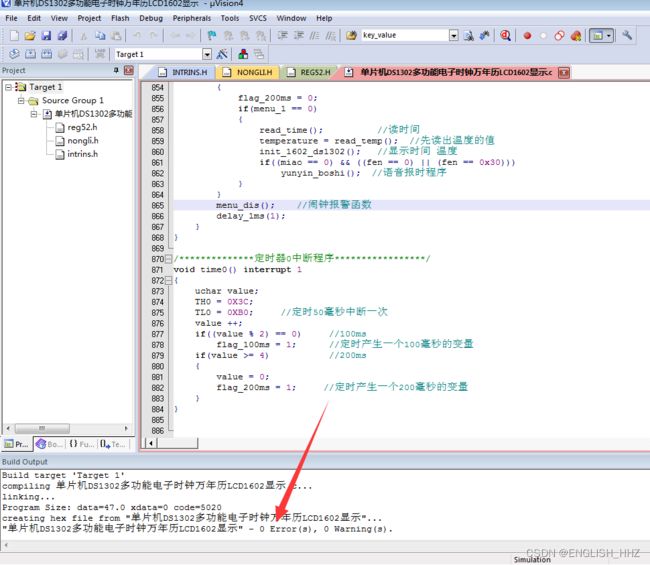Close the Project panel
This screenshot has height=565, width=650.
click(x=128, y=71)
